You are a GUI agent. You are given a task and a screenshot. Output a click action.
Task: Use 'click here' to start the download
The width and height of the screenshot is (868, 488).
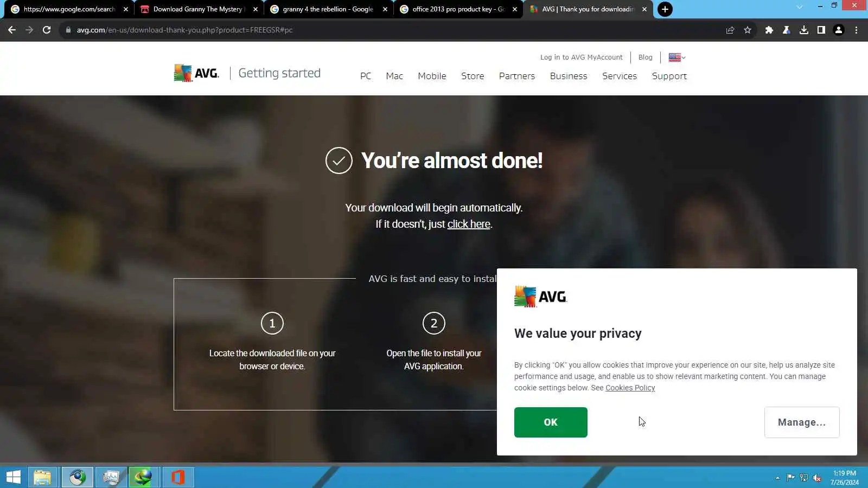(469, 224)
